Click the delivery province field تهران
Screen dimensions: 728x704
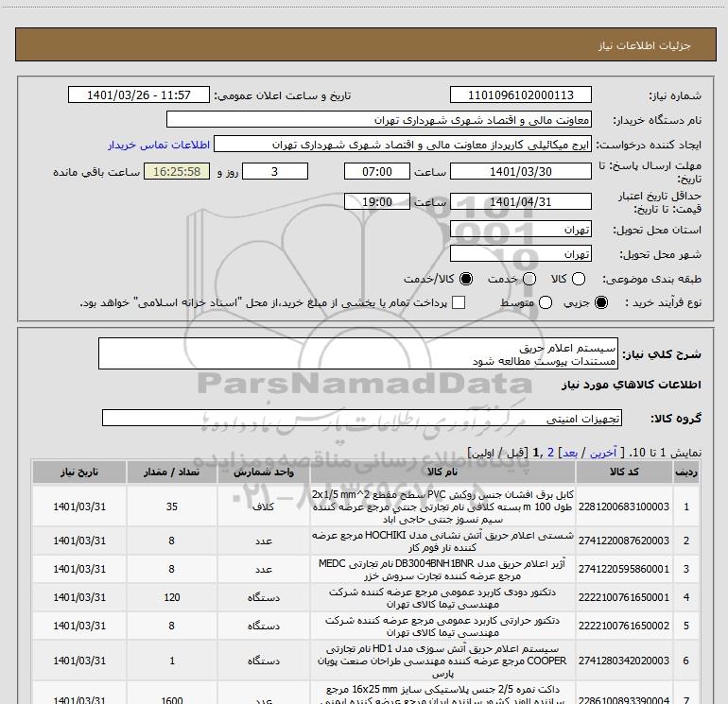520,230
